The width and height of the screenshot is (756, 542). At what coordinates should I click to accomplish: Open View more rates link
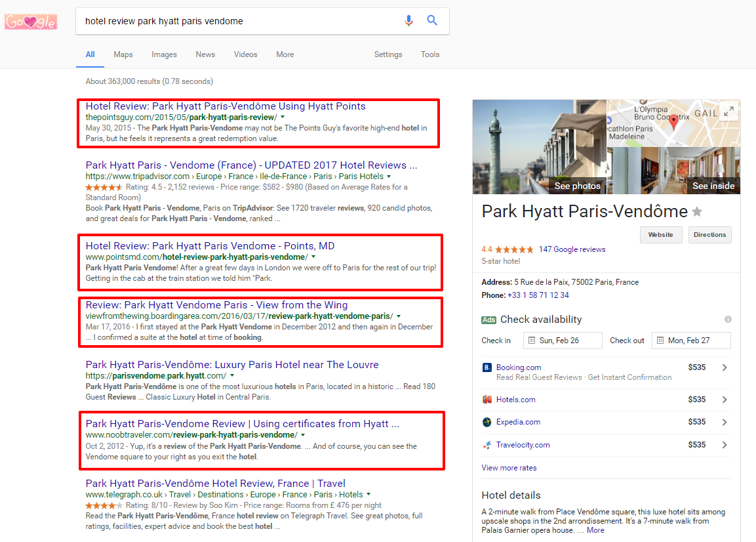point(509,468)
